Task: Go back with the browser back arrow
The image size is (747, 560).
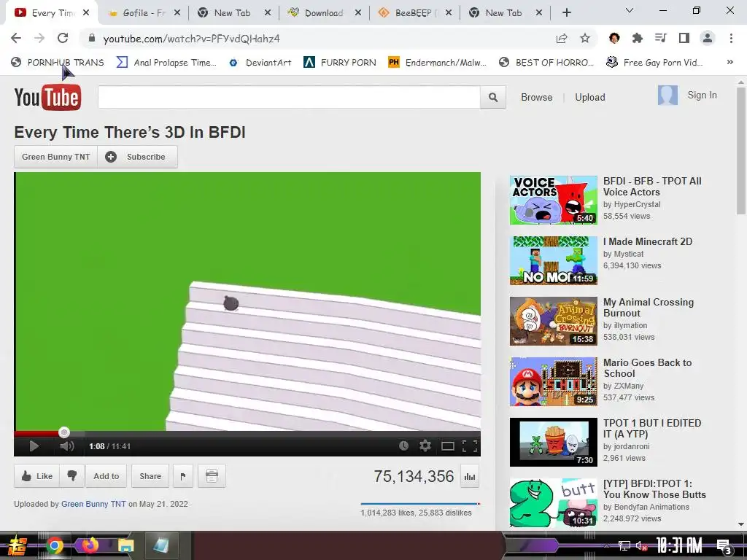Action: coord(16,38)
